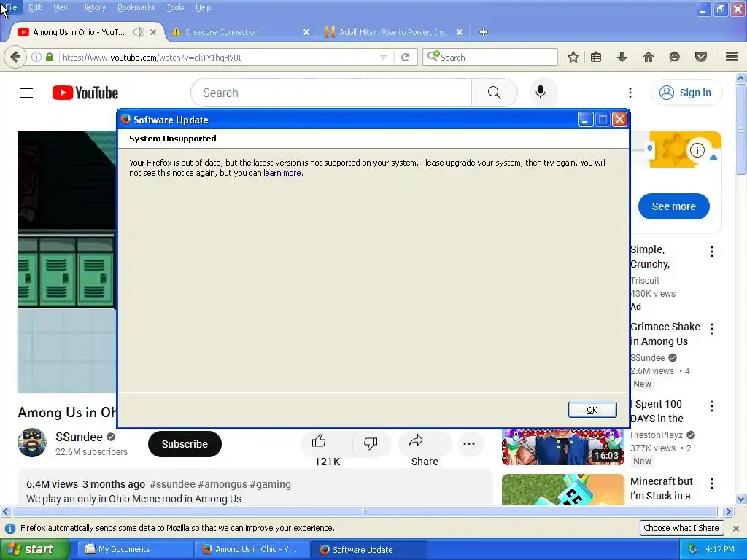Go to Firefox home page icon
Image resolution: width=747 pixels, height=560 pixels.
click(x=648, y=57)
